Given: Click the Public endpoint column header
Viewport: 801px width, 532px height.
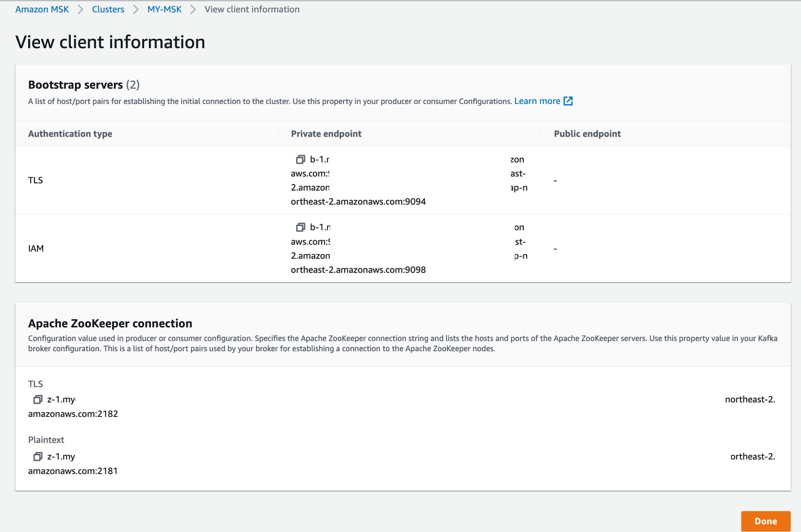Looking at the screenshot, I should (x=588, y=133).
